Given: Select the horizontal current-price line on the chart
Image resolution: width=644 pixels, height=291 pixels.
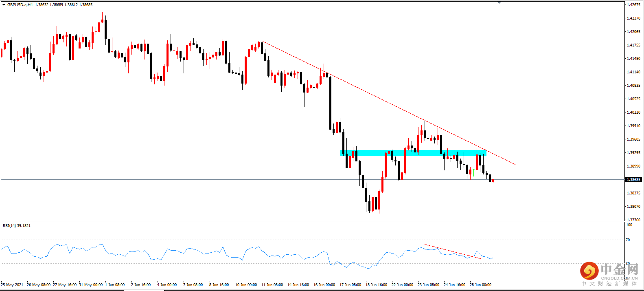Looking at the screenshot, I should [x=312, y=179].
